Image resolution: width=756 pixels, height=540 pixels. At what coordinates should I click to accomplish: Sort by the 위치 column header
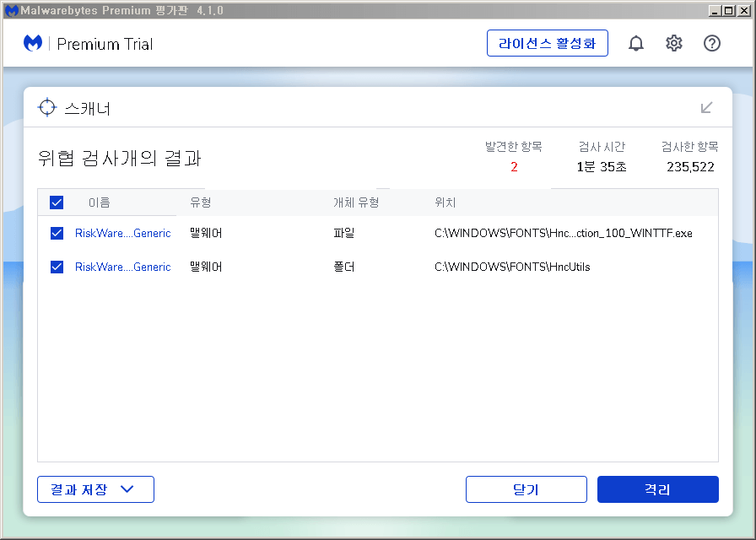tap(445, 202)
